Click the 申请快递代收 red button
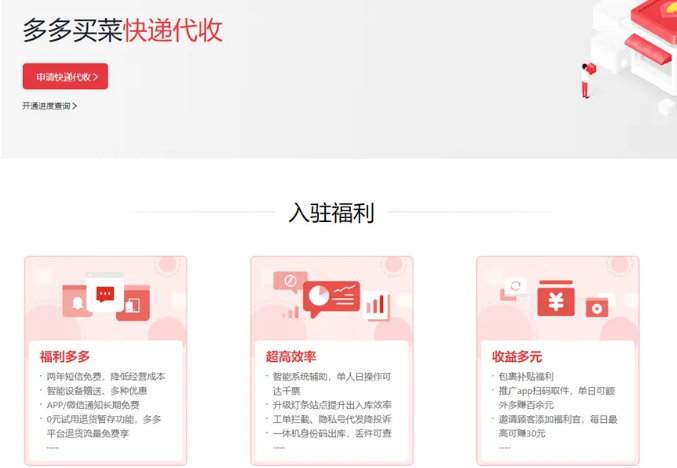This screenshot has width=677, height=468. coord(65,77)
